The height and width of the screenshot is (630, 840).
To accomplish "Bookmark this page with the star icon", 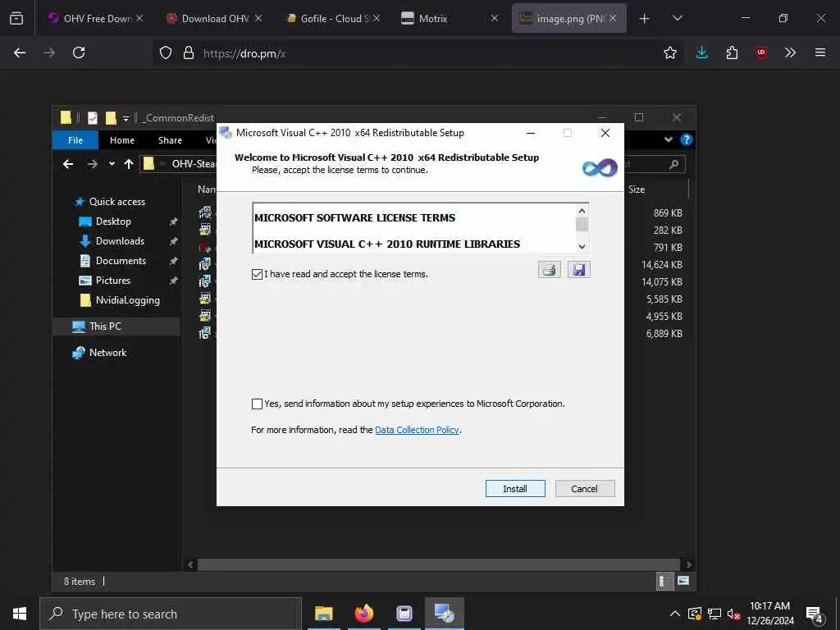I will click(x=669, y=52).
